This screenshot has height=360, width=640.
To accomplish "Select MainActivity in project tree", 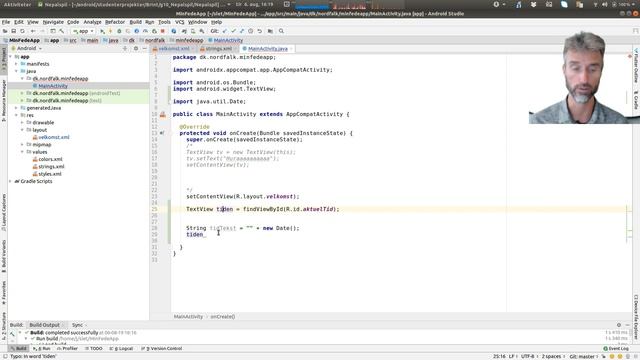I will [x=53, y=86].
